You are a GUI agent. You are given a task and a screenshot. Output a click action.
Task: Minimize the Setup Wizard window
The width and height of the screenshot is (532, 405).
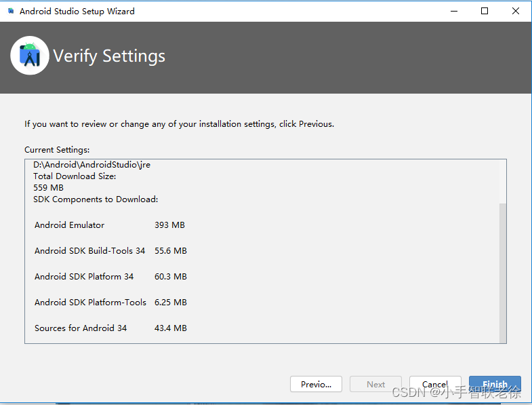(x=454, y=12)
